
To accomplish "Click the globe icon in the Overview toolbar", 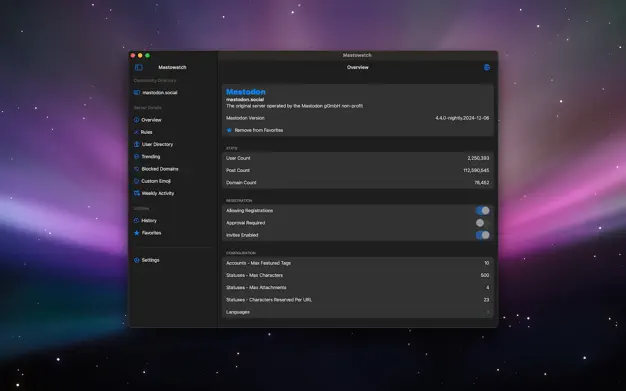I will [x=487, y=67].
